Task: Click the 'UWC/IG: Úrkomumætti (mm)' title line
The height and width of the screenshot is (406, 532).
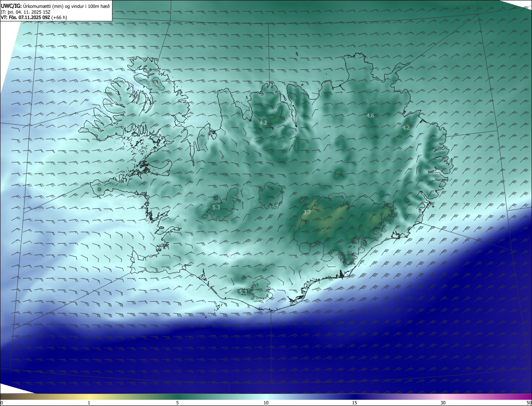Action: [55, 6]
